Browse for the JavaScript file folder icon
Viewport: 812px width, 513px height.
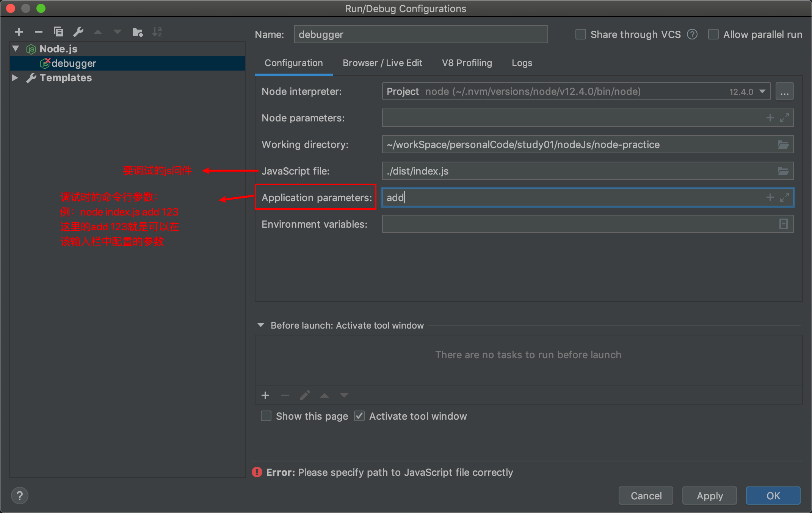pos(783,171)
